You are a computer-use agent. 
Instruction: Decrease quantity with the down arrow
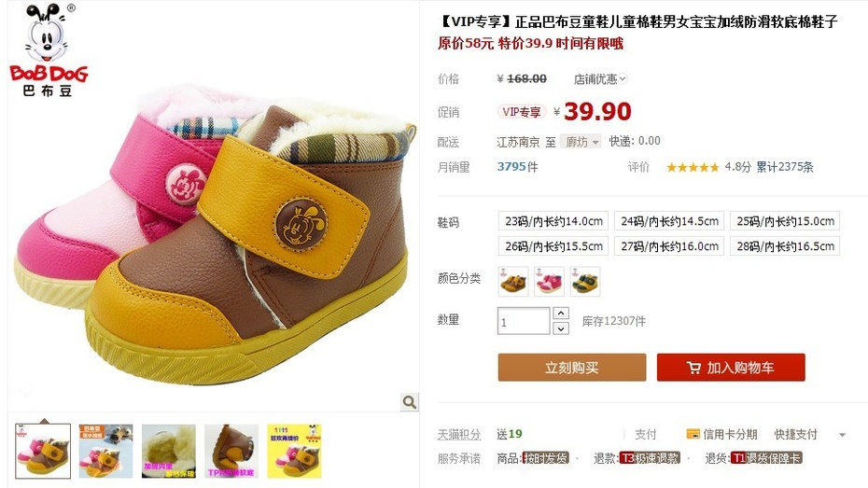point(561,328)
